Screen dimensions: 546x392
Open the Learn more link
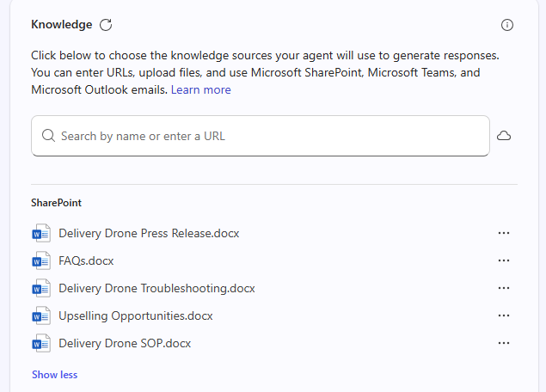pos(200,89)
